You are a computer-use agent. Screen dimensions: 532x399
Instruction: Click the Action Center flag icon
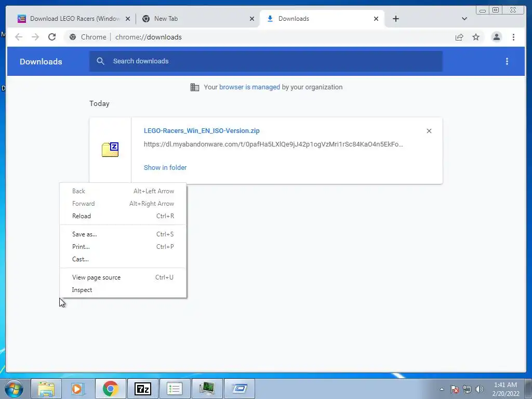[x=455, y=389]
